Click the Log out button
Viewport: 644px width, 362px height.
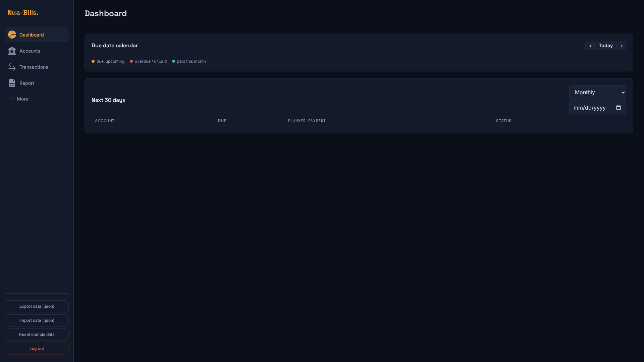[37, 349]
